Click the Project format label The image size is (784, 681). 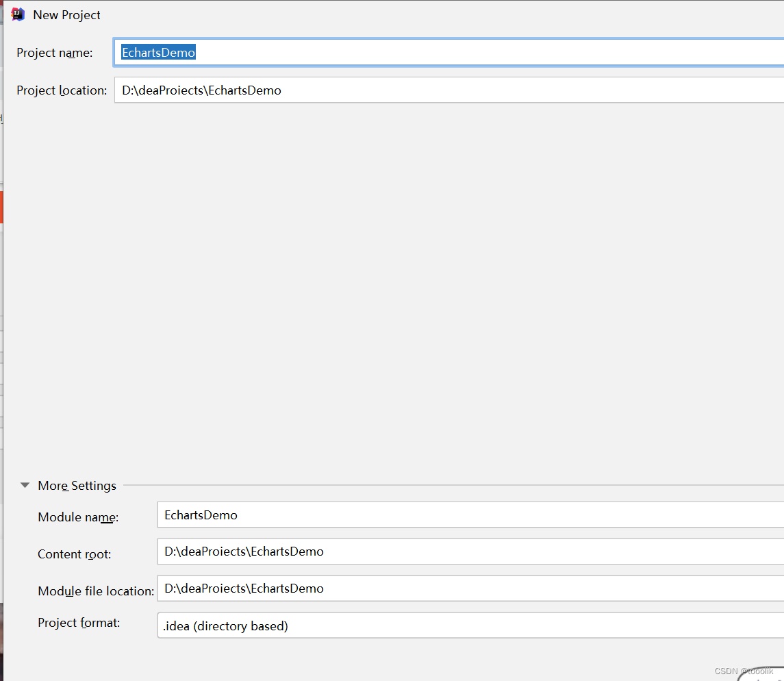pyautogui.click(x=79, y=623)
